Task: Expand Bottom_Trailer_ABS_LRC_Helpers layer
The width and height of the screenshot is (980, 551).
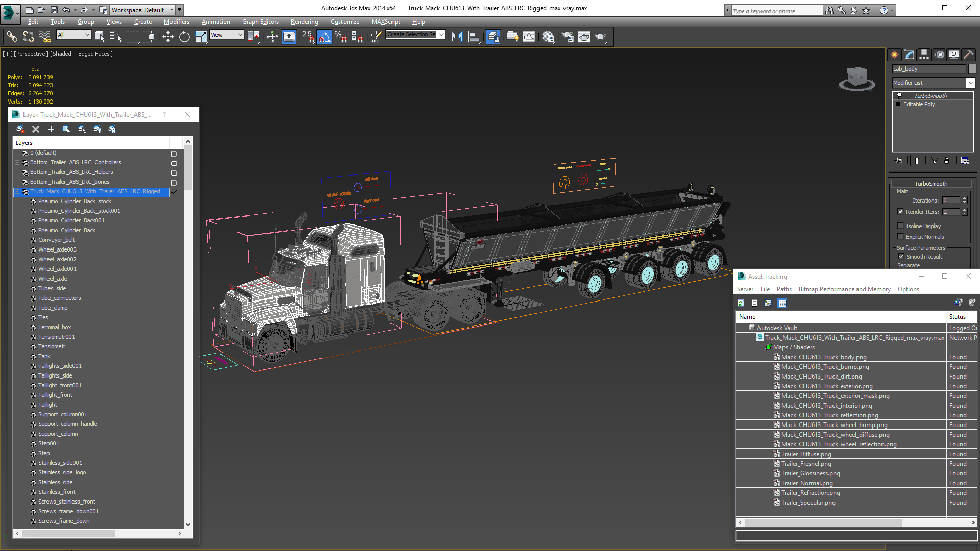Action: coord(17,172)
